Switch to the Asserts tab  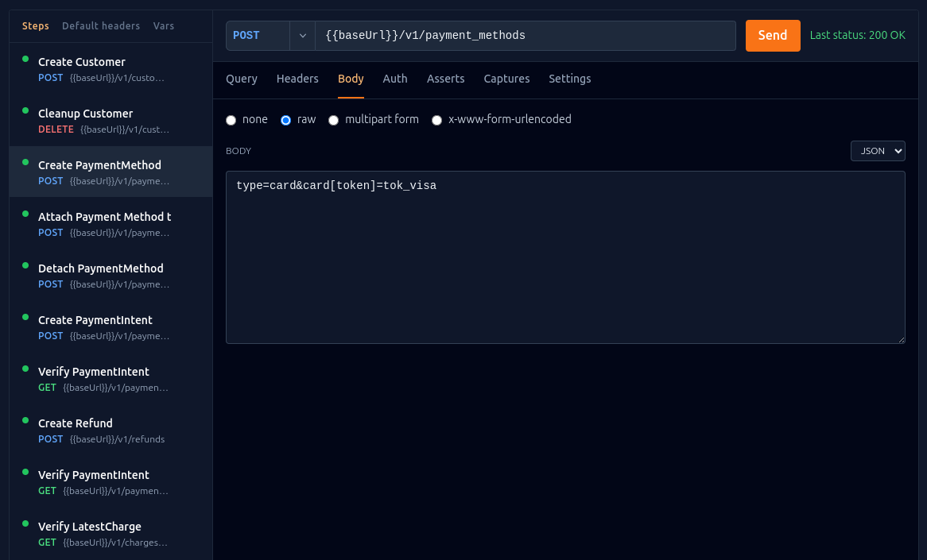[x=446, y=79]
